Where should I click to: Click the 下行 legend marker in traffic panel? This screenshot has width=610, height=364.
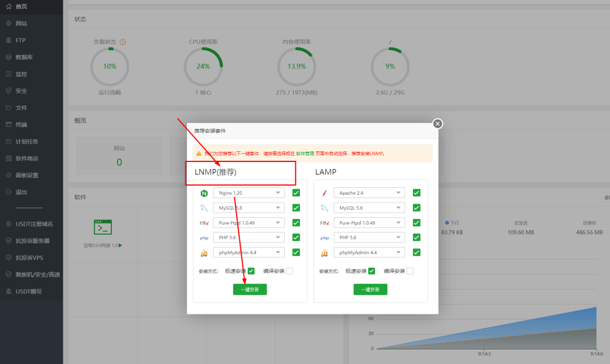447,223
